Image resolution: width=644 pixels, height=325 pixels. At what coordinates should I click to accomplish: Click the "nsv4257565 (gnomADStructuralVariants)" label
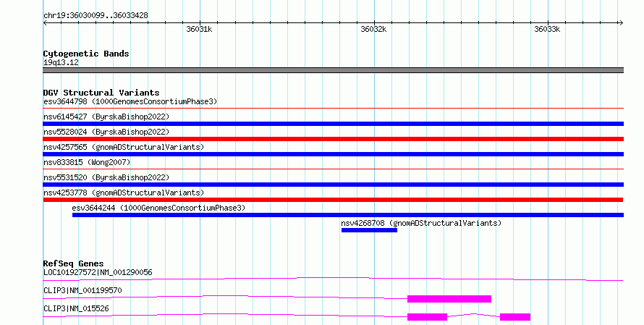coord(124,147)
